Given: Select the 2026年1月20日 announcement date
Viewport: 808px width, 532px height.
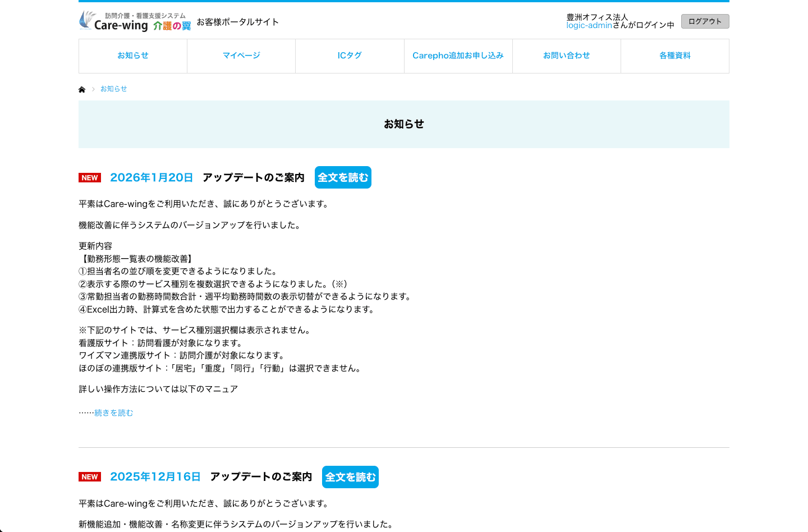Looking at the screenshot, I should click(x=151, y=177).
